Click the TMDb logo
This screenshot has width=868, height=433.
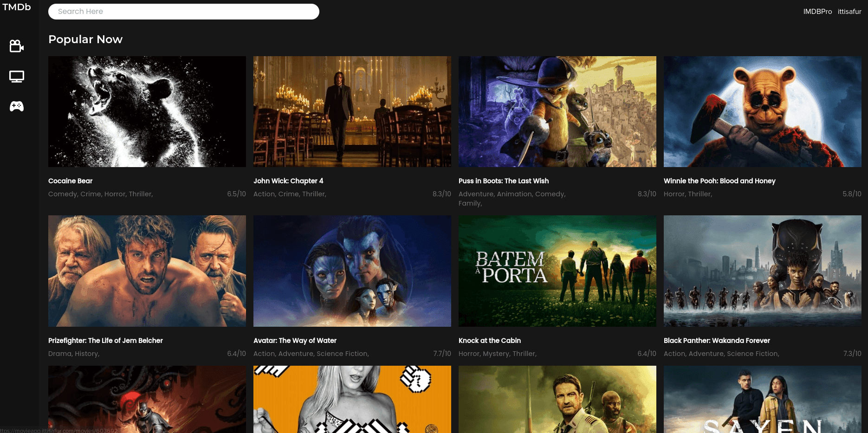[x=17, y=7]
